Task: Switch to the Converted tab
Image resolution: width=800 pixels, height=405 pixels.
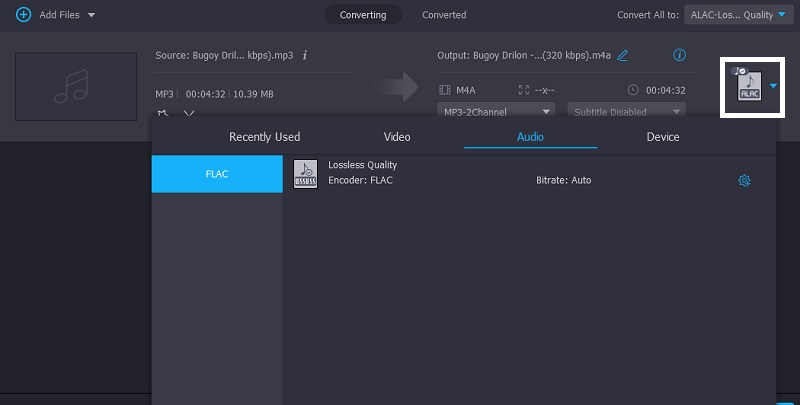Action: [x=444, y=15]
